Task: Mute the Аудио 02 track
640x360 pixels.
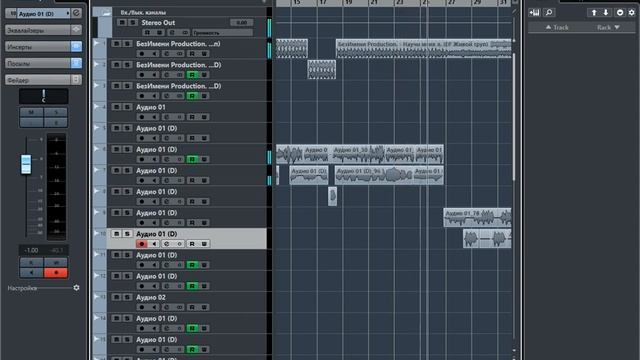Action: coord(116,297)
